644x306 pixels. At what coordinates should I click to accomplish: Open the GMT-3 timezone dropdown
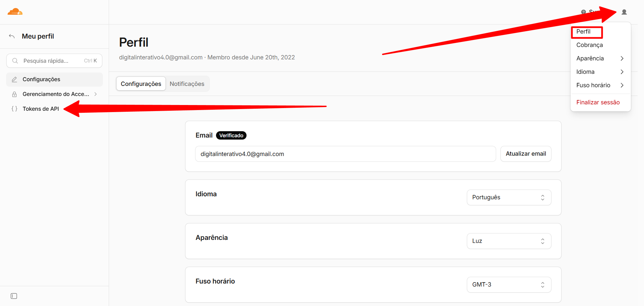point(509,285)
